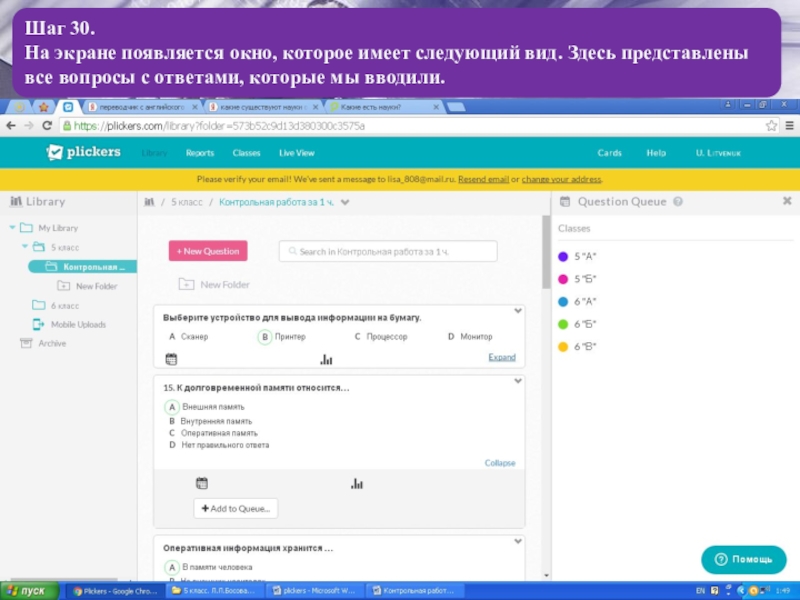Click the search field in Контрольная работа

[x=388, y=251]
